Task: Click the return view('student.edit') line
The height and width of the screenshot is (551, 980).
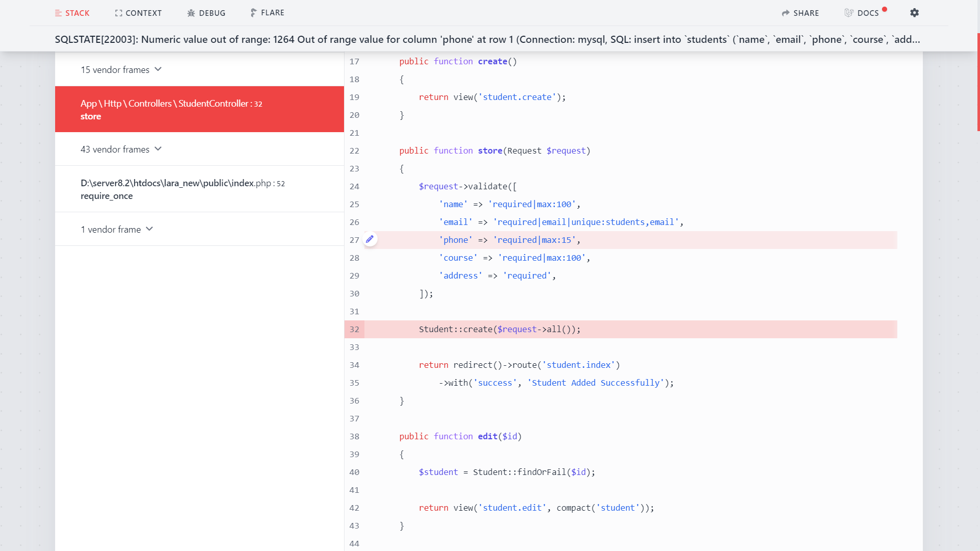Action: click(536, 508)
